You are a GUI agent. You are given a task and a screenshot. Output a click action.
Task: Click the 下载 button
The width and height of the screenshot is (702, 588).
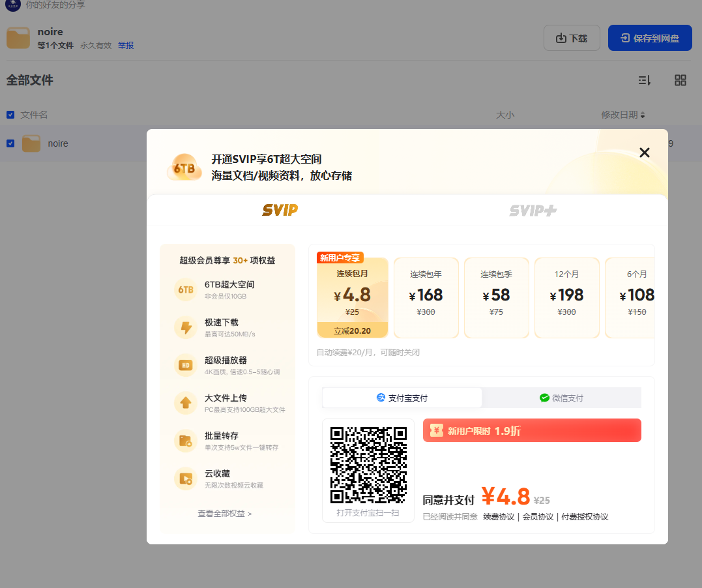572,38
